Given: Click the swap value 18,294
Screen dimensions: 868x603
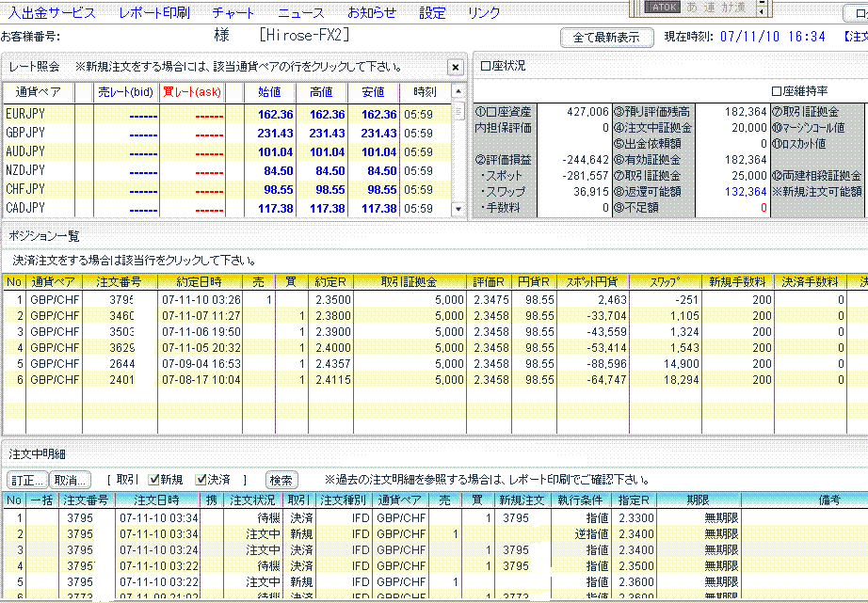Looking at the screenshot, I should pos(682,380).
